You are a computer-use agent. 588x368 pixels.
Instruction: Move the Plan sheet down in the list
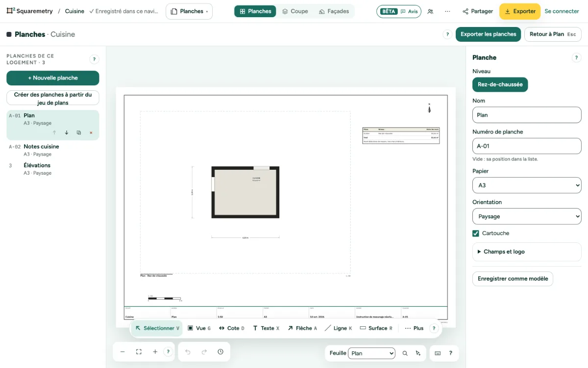click(67, 132)
